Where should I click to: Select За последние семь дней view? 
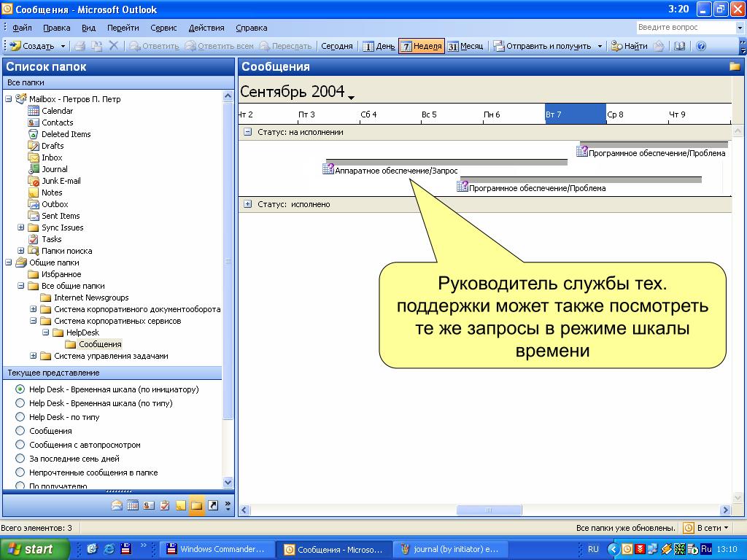(20, 459)
